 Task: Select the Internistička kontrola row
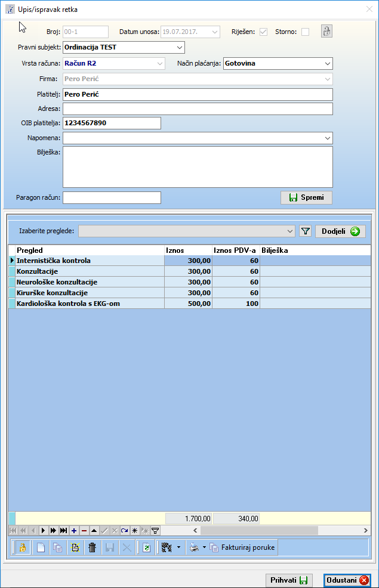190,261
